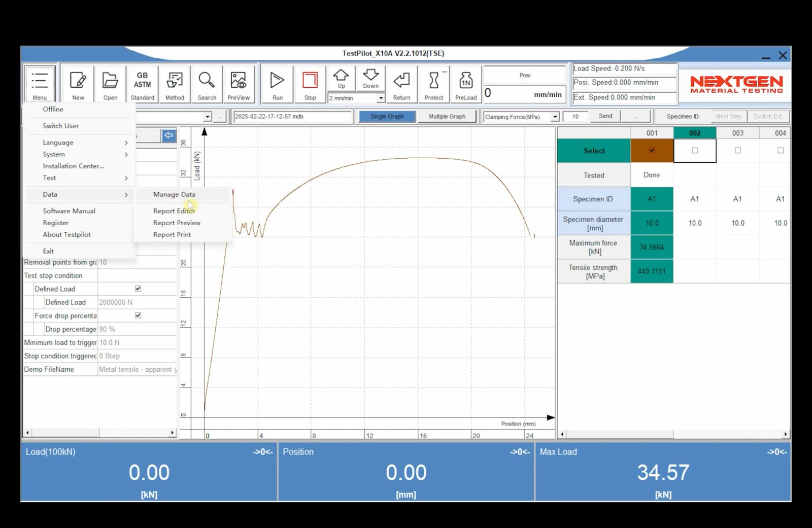
Task: Click the browse ellipsis button near file name
Action: (220, 117)
